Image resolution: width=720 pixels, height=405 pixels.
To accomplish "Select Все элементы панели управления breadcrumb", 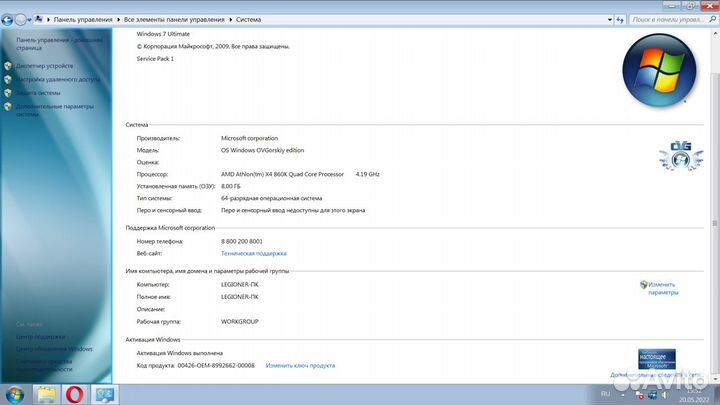I will [x=174, y=20].
